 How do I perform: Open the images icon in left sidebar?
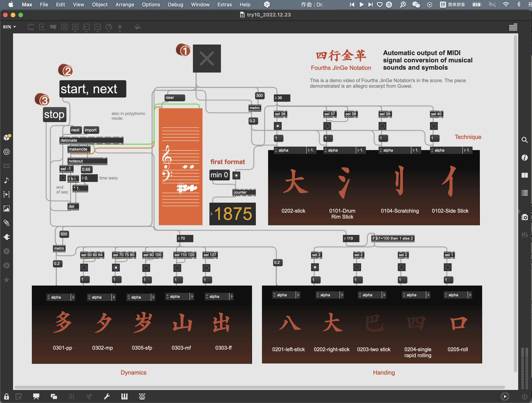7,209
